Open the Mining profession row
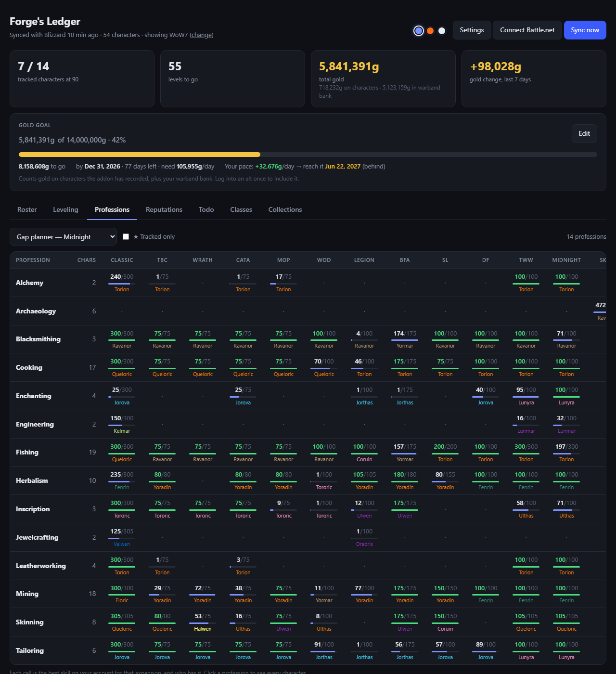Viewport: 616px width, 674px height. point(308,594)
